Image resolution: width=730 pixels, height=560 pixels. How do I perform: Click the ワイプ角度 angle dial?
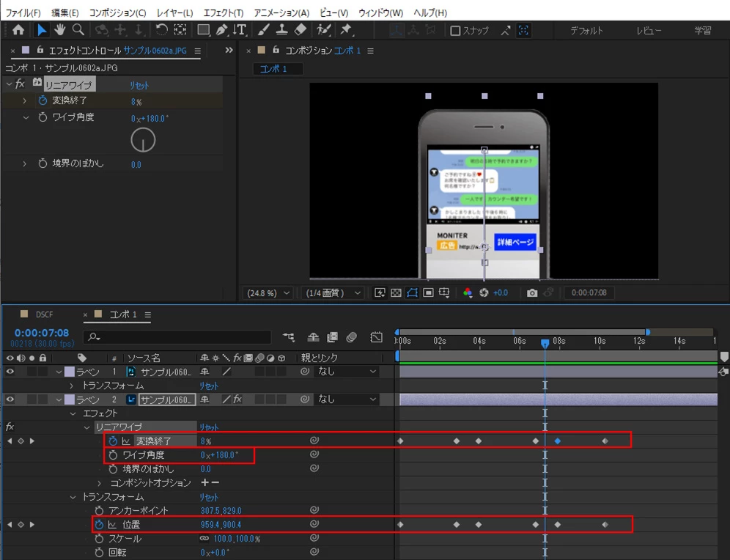click(143, 140)
